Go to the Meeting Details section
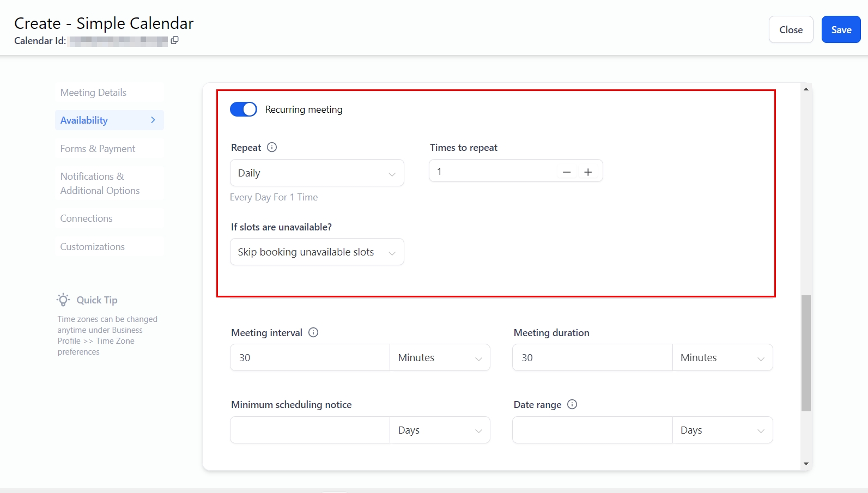The height and width of the screenshot is (493, 868). [93, 93]
